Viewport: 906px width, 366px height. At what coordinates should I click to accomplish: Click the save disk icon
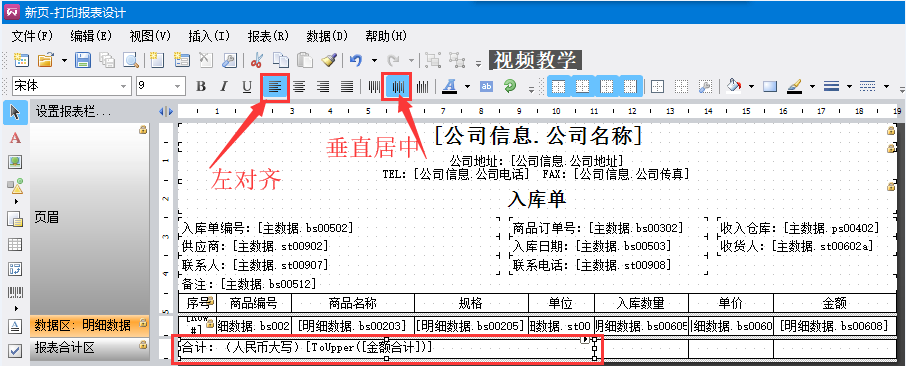click(x=83, y=60)
